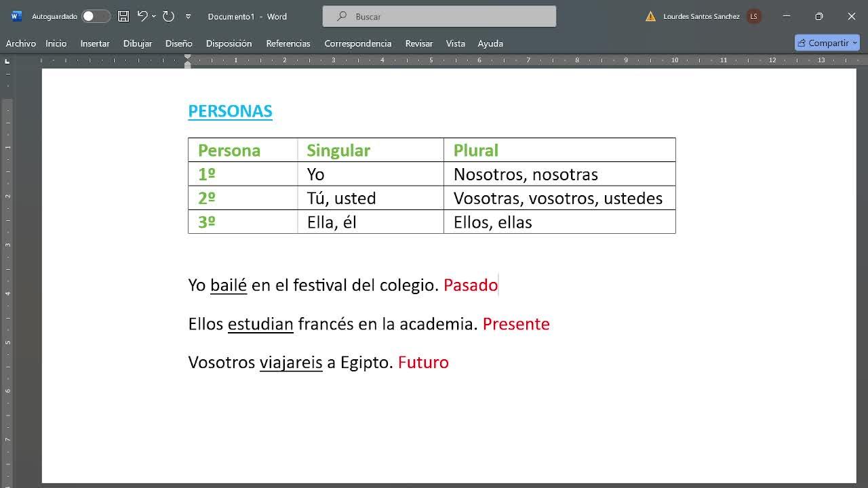Select the Revisar tab

419,43
